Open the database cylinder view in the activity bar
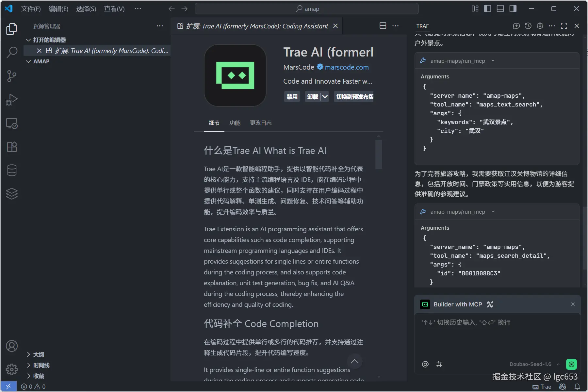Screen dimensions: 588x392 pos(12,170)
